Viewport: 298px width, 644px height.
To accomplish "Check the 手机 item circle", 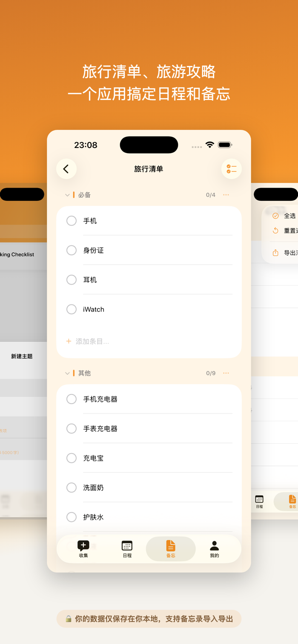I will 72,221.
